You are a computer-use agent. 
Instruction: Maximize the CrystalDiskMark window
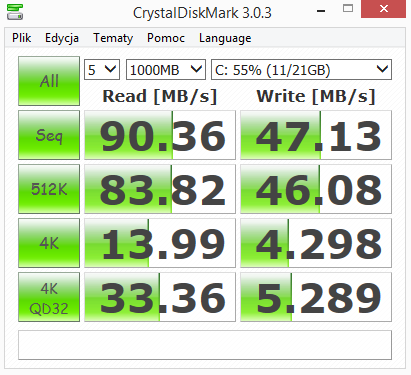348,9
